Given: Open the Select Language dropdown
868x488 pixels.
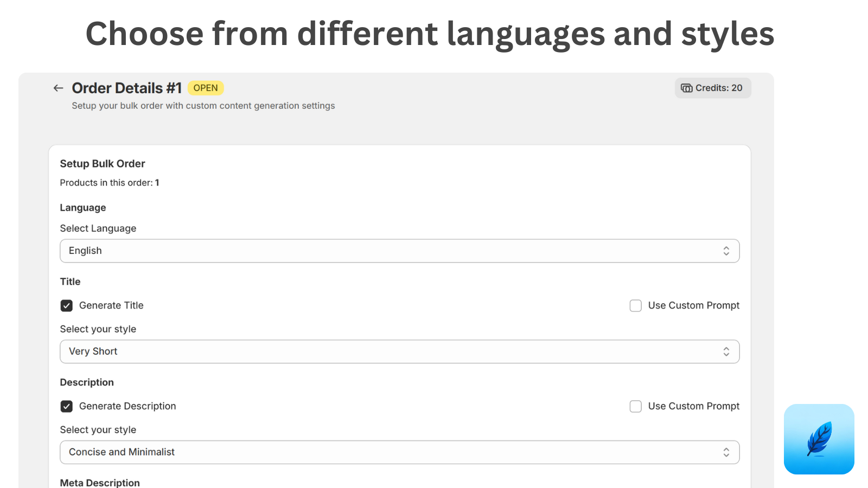Looking at the screenshot, I should click(399, 251).
